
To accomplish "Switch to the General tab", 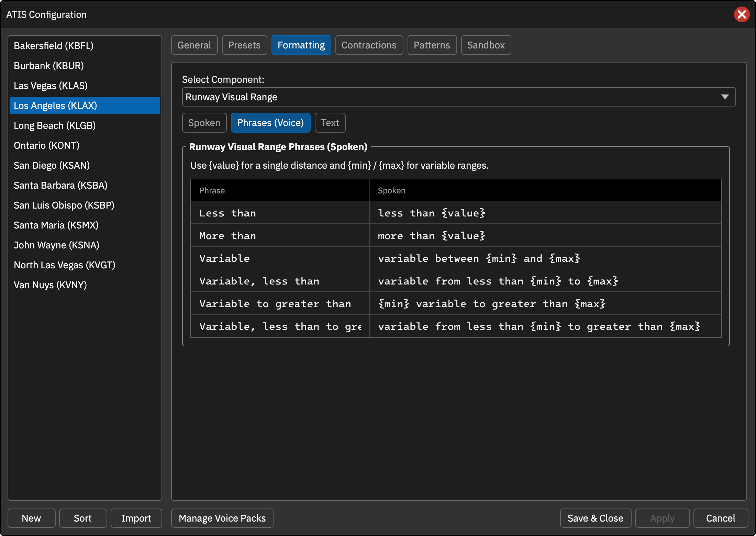I will tap(194, 45).
